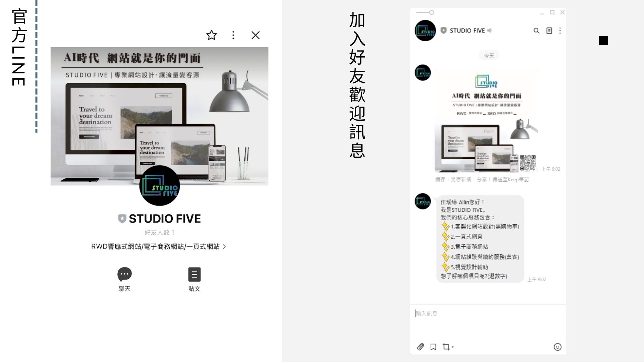Click 儲存 under the image message
Screen dimensions: 644x362
pos(440,180)
